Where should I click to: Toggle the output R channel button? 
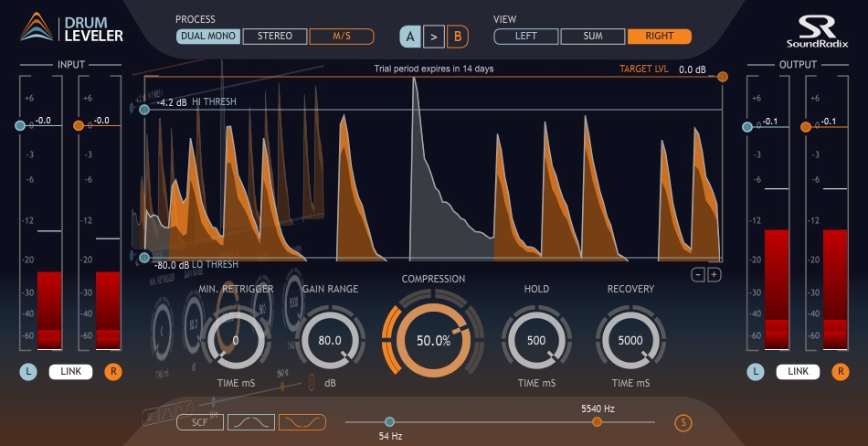842,371
